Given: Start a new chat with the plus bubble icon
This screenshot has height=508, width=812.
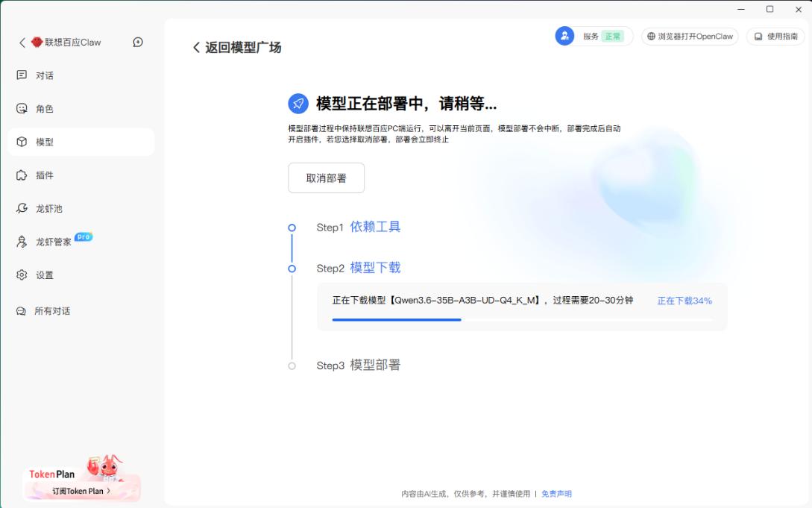Looking at the screenshot, I should tap(138, 43).
